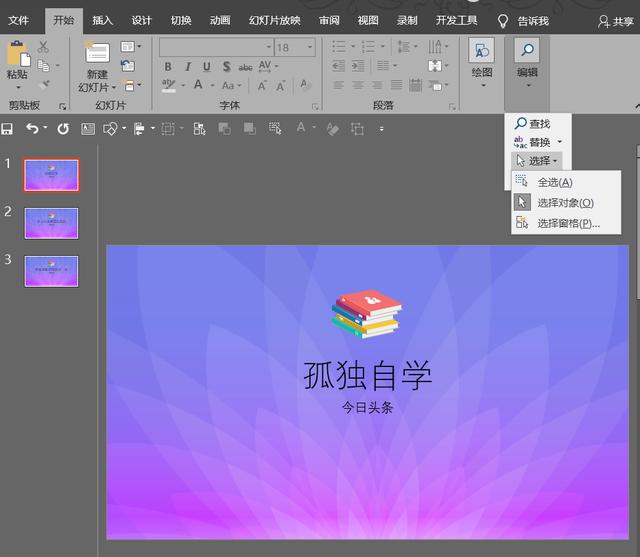Screen dimensions: 640x557
Task: Open the font size 18 dropdown
Action: (310, 47)
